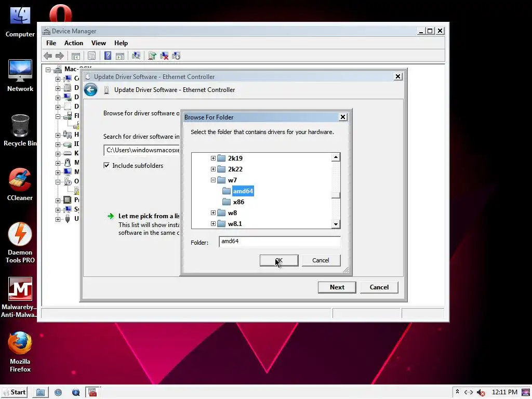
Task: Select the w8.1 folder name
Action: click(x=235, y=223)
